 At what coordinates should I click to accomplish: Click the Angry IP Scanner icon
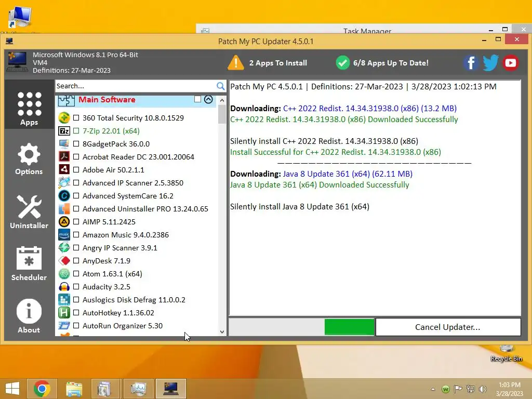[x=64, y=248]
